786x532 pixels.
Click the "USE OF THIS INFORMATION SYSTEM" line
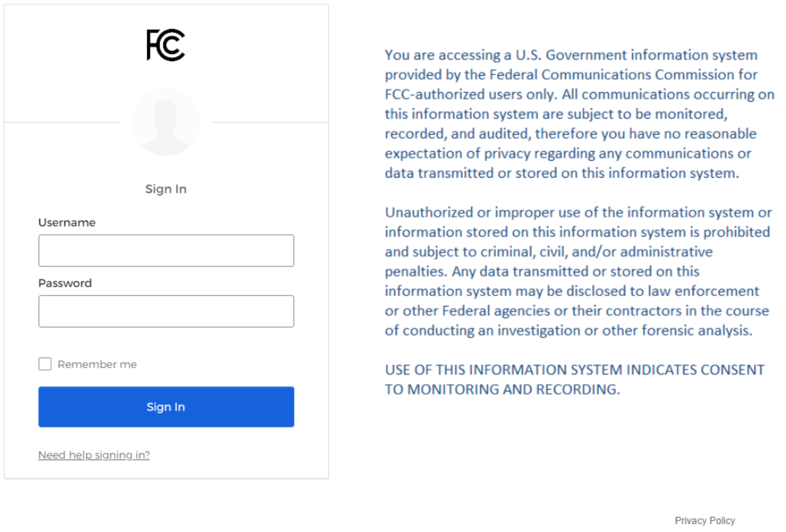pos(574,370)
